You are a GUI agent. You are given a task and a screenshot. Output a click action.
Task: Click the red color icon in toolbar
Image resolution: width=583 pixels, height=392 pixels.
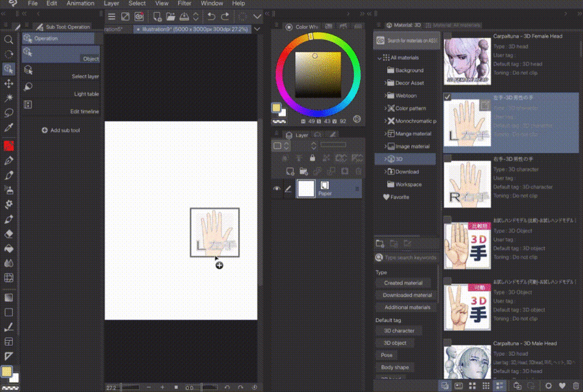(9, 146)
